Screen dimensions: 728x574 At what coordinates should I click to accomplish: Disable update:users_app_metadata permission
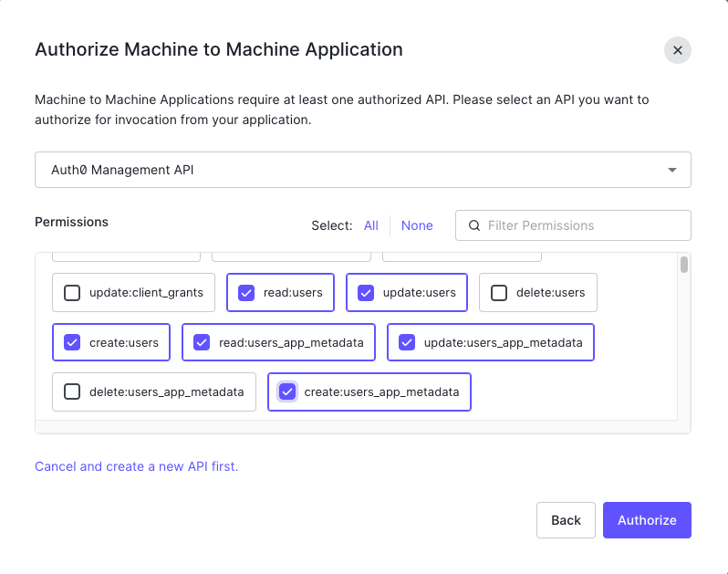pyautogui.click(x=407, y=343)
